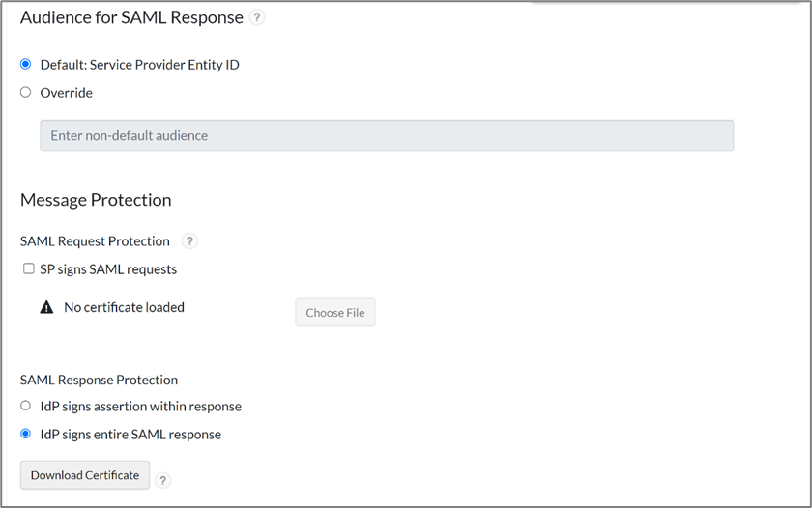The height and width of the screenshot is (508, 812).
Task: Click the SP signs SAML requests label text
Action: pos(108,269)
